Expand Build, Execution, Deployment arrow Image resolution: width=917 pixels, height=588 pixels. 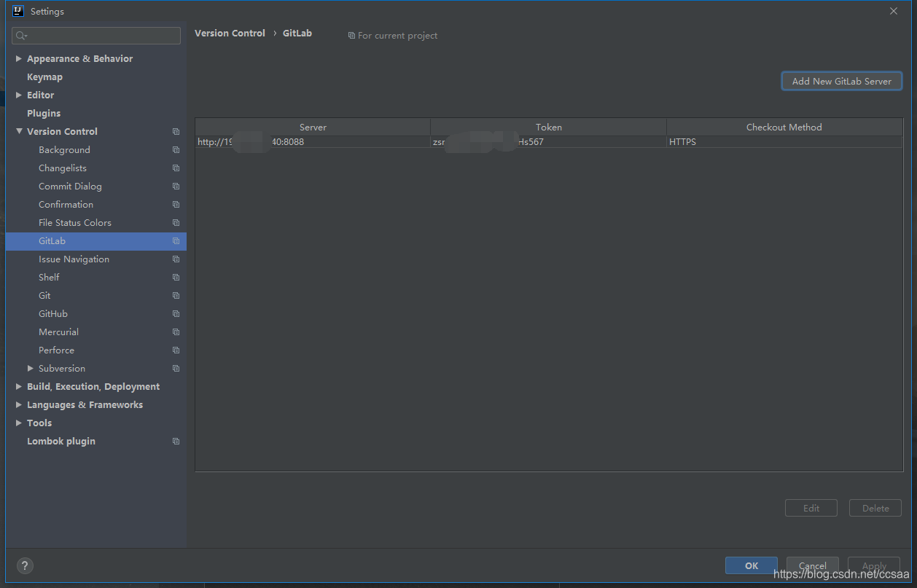[x=19, y=386]
